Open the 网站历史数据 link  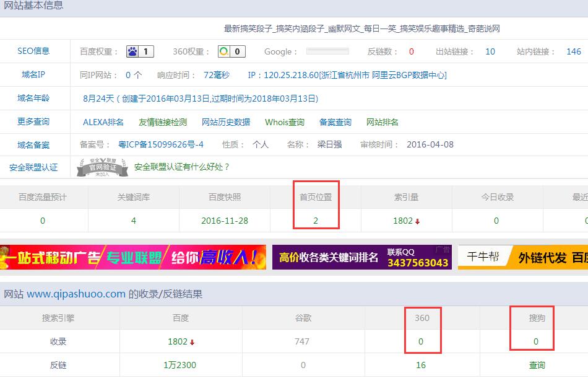coord(226,122)
